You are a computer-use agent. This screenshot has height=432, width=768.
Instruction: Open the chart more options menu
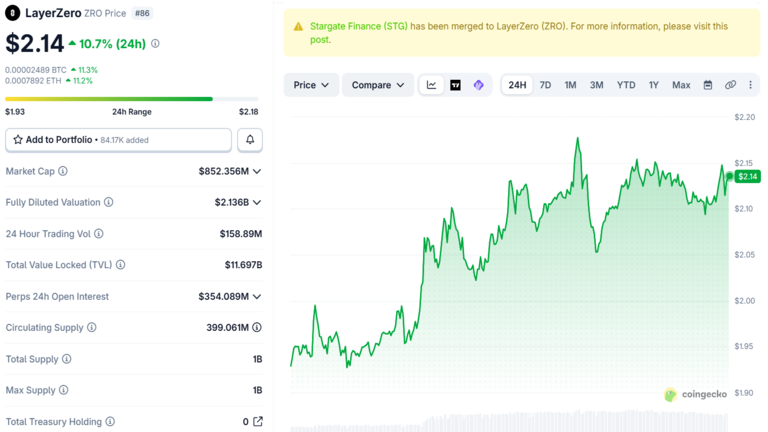pyautogui.click(x=750, y=85)
